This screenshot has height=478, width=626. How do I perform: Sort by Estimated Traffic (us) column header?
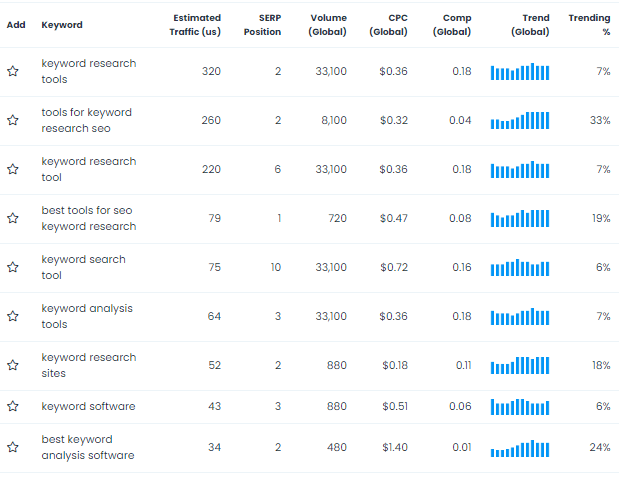(x=195, y=25)
